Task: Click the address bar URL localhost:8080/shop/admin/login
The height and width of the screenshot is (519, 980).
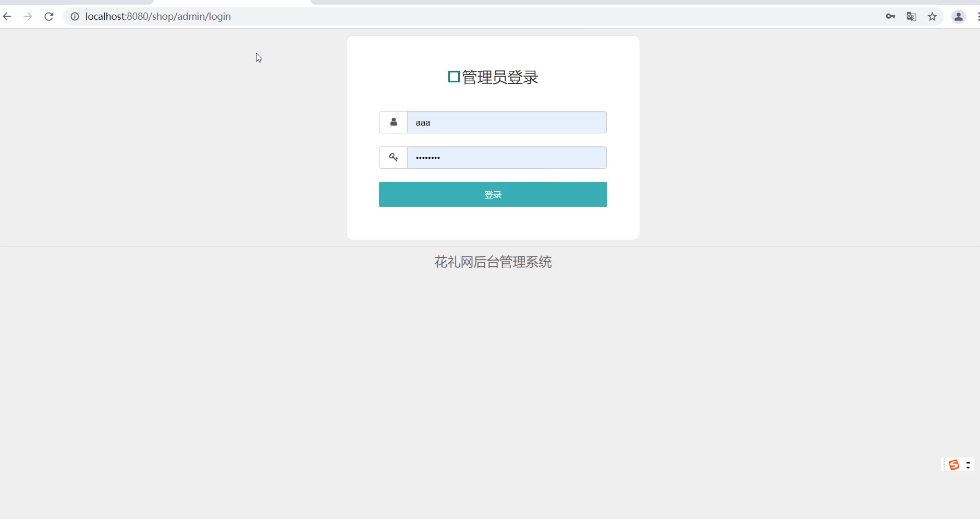Action: (158, 17)
